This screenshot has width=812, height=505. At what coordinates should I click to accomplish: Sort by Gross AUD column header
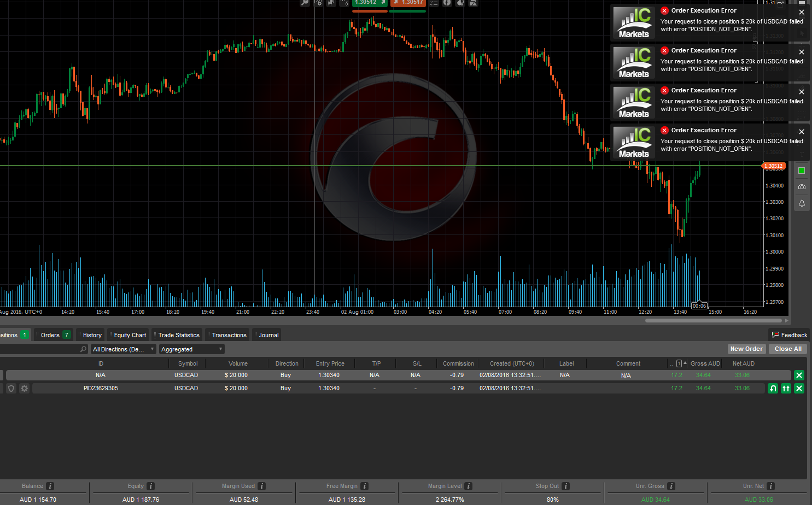pos(705,363)
